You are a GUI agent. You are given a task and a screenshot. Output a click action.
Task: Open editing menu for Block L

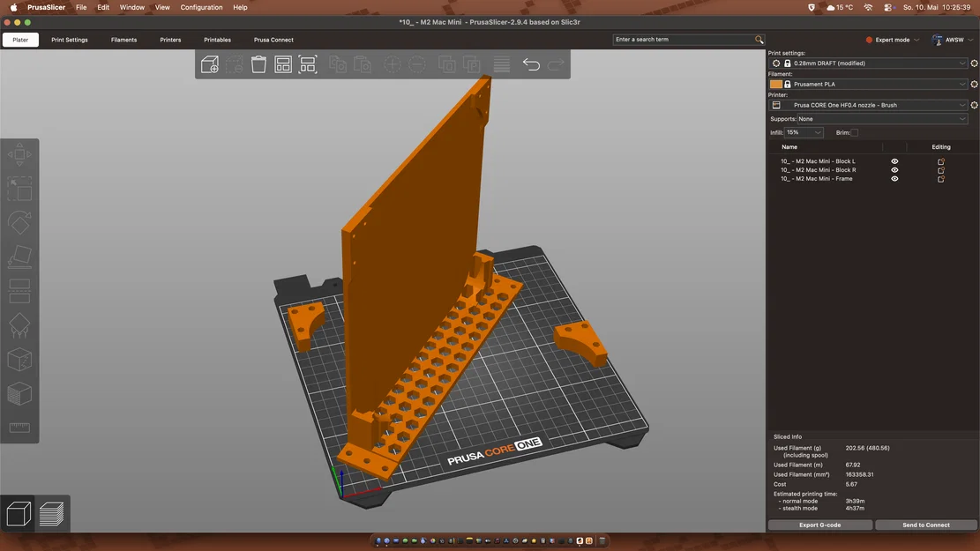coord(940,161)
